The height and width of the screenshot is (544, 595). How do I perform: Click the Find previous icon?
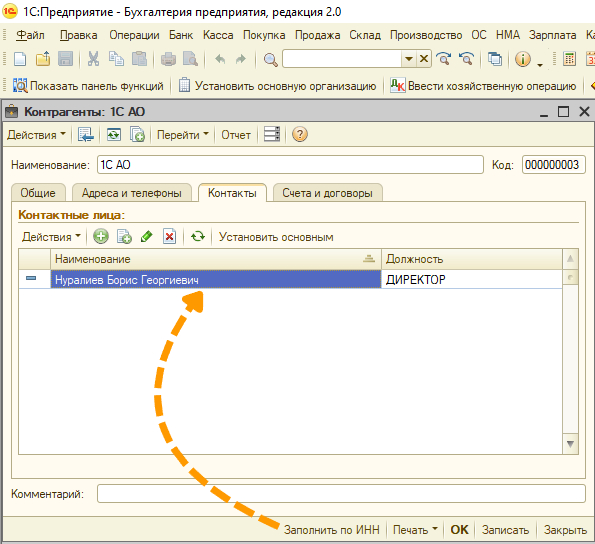pyautogui.click(x=466, y=59)
